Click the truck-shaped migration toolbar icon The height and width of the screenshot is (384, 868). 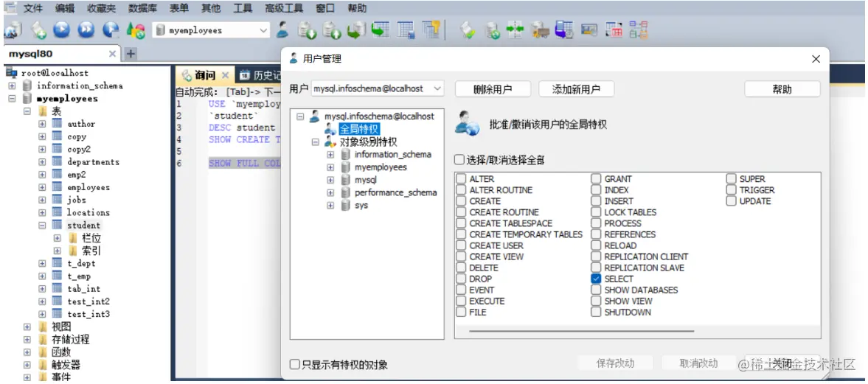[x=539, y=30]
